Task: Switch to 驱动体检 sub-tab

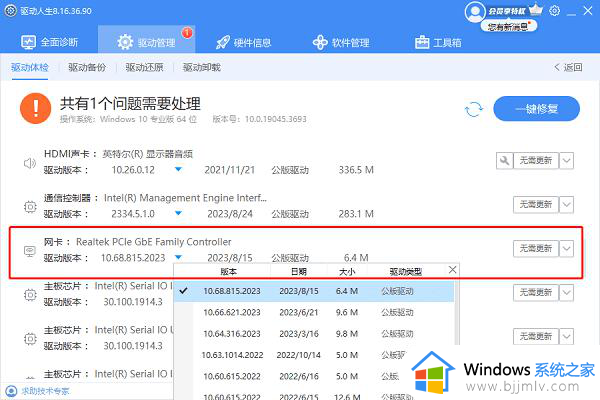Action: (x=30, y=67)
